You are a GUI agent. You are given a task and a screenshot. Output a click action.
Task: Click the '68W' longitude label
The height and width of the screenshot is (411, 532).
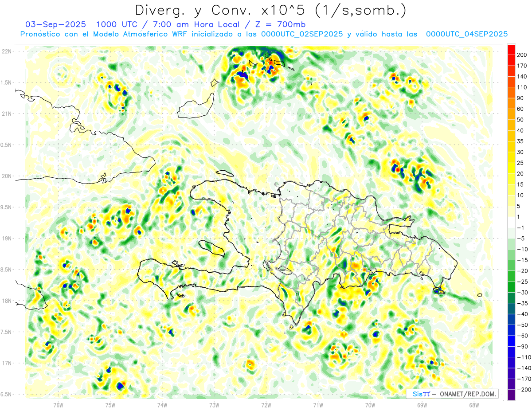474,405
